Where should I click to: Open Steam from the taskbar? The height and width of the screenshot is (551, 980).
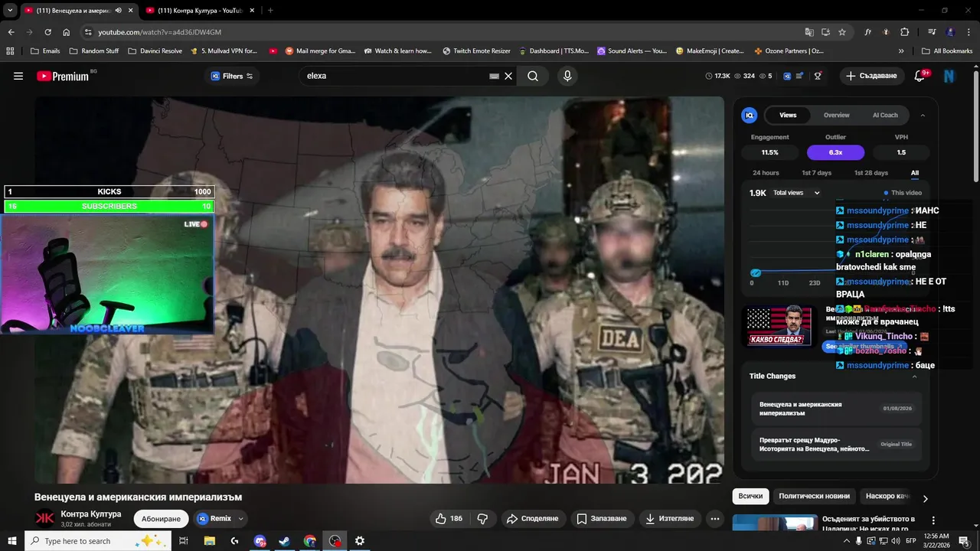[284, 541]
